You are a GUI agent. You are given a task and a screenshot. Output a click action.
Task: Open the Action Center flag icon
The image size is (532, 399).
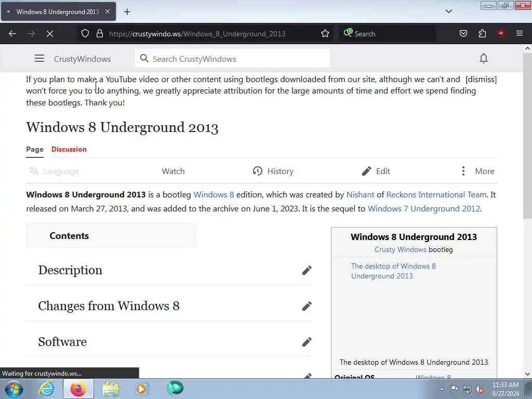[454, 389]
